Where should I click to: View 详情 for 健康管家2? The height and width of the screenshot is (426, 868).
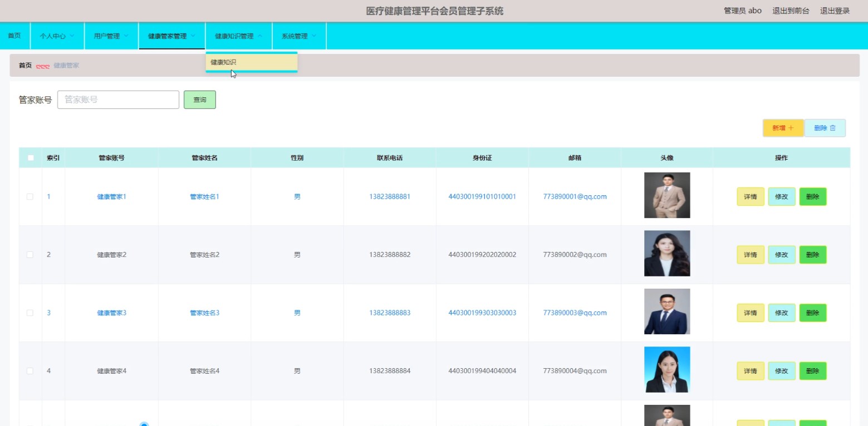pyautogui.click(x=751, y=255)
